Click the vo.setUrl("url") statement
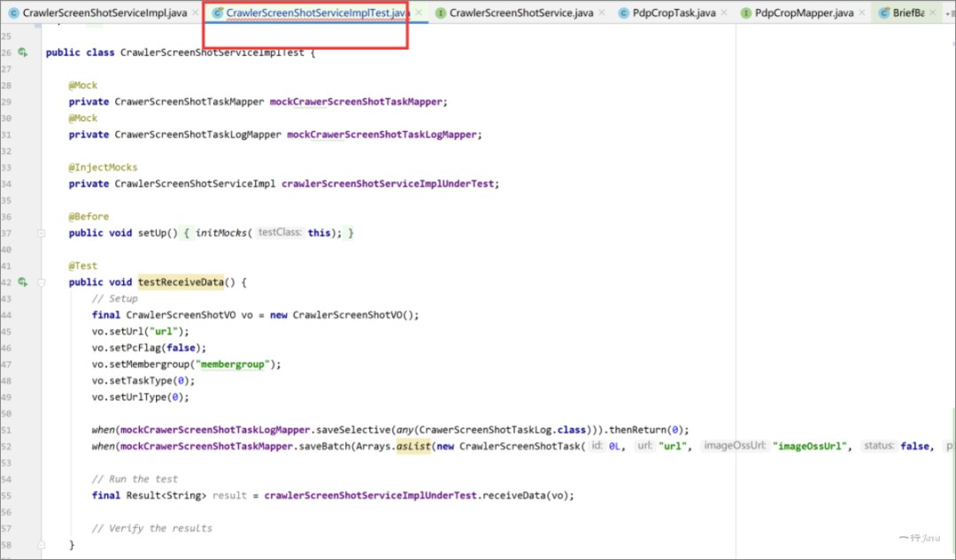 [x=141, y=332]
